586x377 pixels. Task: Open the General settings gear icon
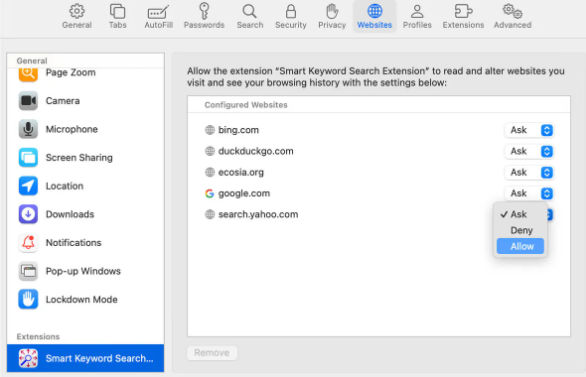pos(77,12)
